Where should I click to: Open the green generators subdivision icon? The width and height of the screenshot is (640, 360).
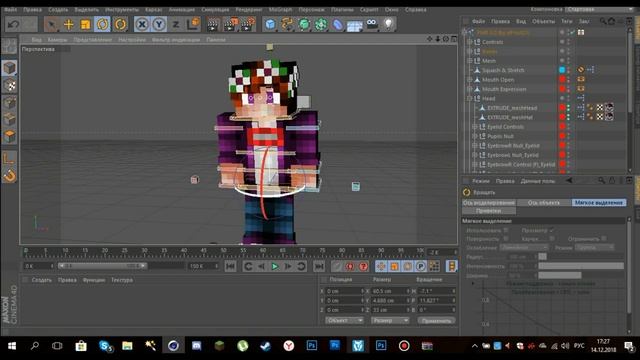(304, 24)
